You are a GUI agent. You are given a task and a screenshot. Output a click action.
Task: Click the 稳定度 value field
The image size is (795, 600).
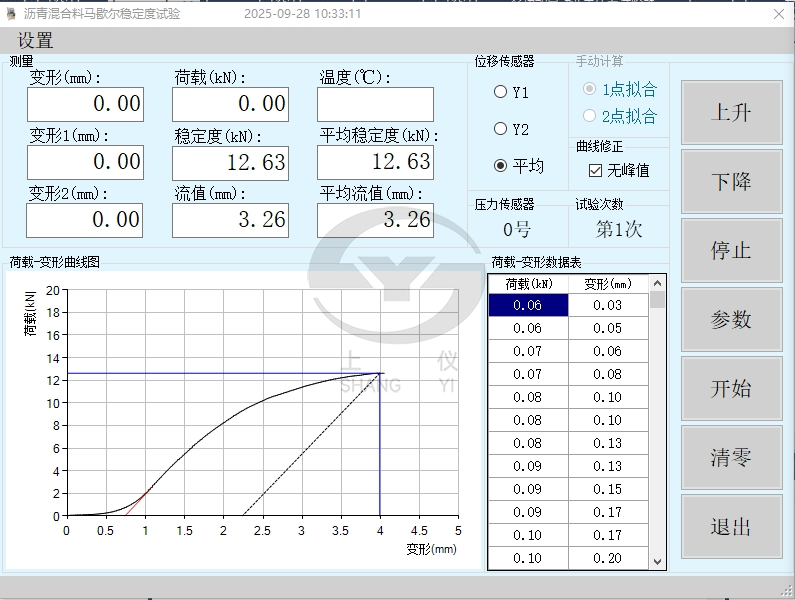tap(230, 162)
